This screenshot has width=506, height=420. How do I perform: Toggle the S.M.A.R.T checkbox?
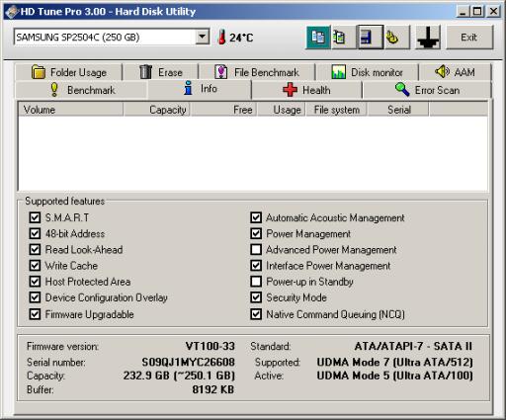tap(35, 217)
